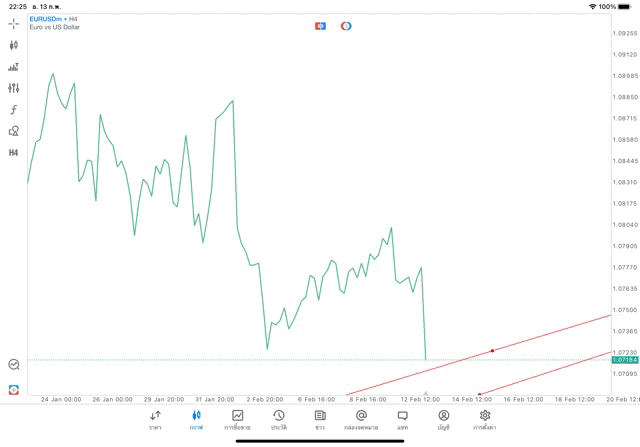
Task: Open the การตั้งค่า settings tab
Action: pos(485,420)
